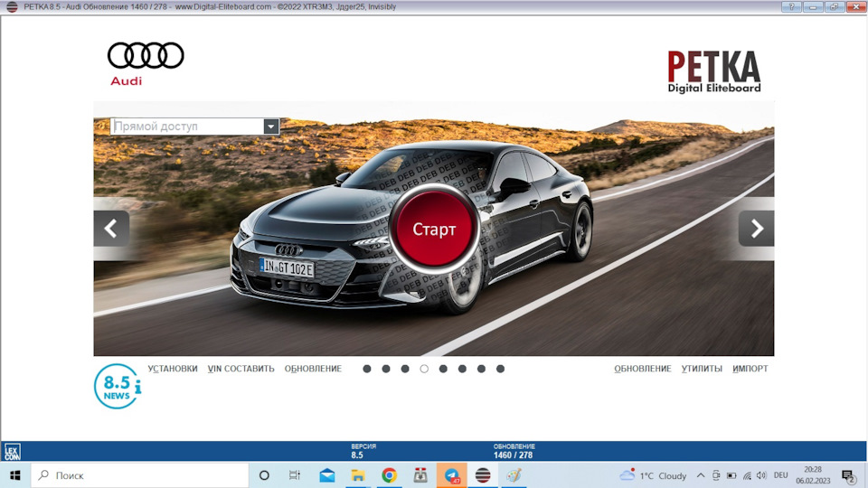
Task: Switch to PETKA app on taskbar
Action: pos(483,475)
